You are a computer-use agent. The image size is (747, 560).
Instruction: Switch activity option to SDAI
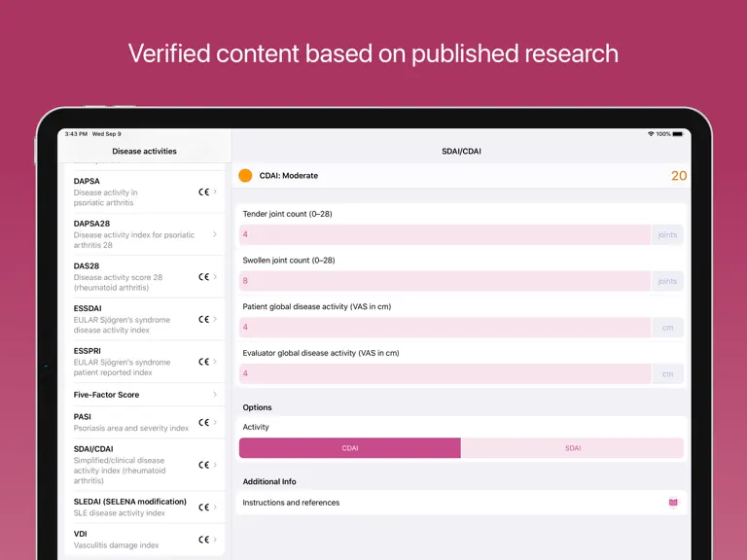(572, 448)
